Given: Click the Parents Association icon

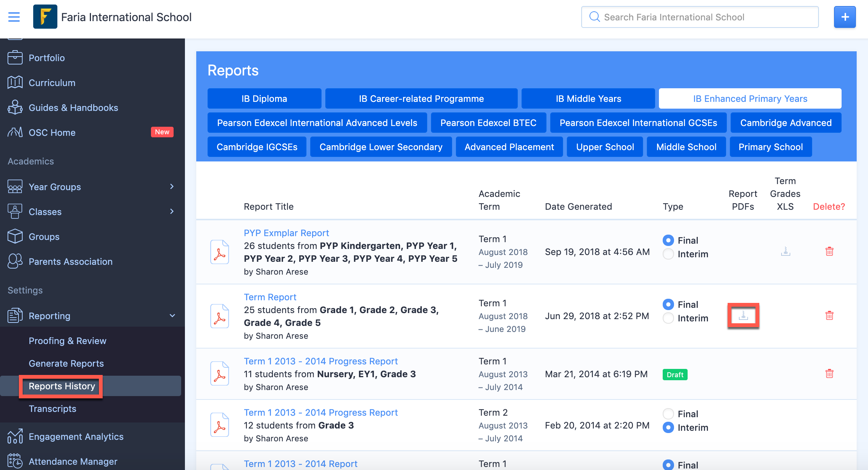Looking at the screenshot, I should coord(15,261).
